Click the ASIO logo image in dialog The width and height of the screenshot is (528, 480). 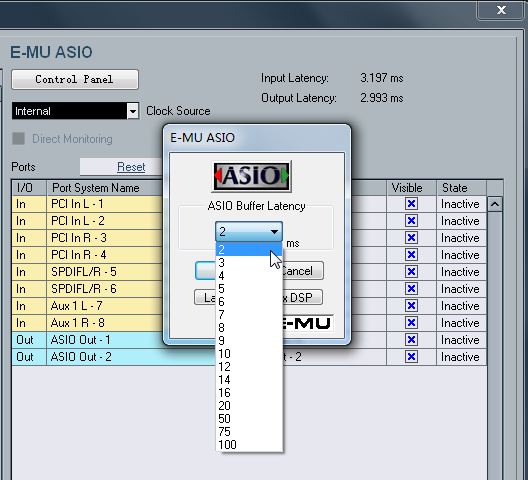point(251,176)
